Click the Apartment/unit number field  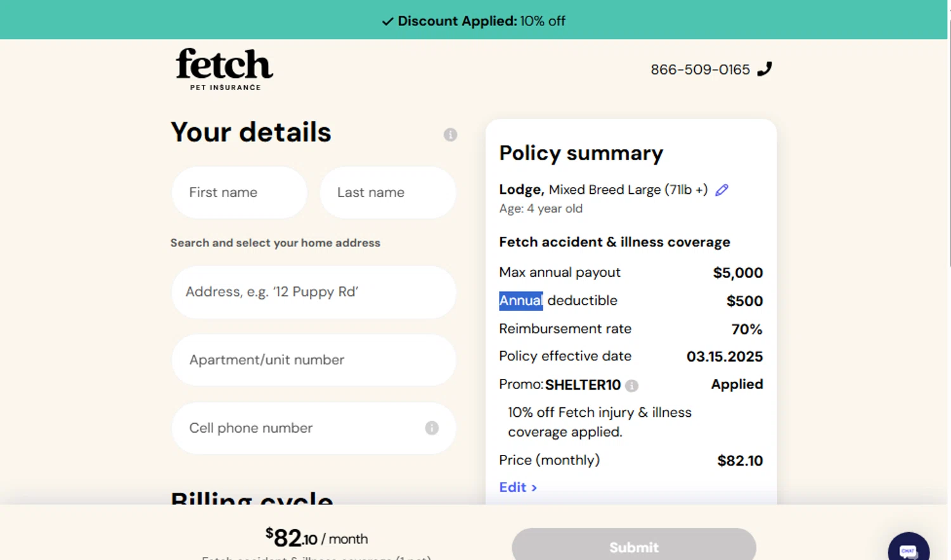tap(313, 360)
